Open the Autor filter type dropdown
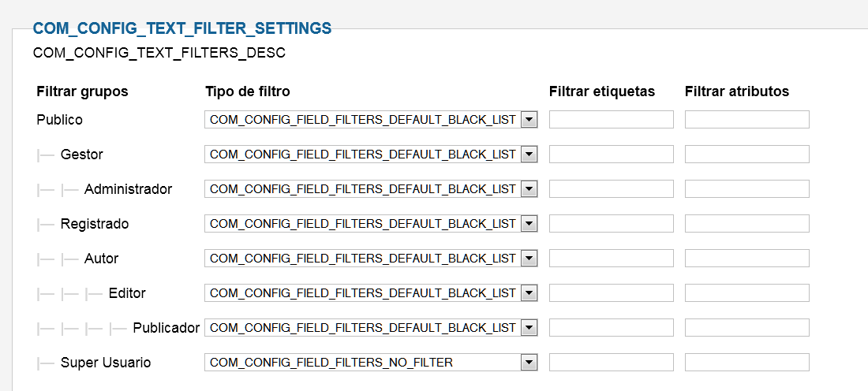Image resolution: width=868 pixels, height=391 pixels. [371, 259]
